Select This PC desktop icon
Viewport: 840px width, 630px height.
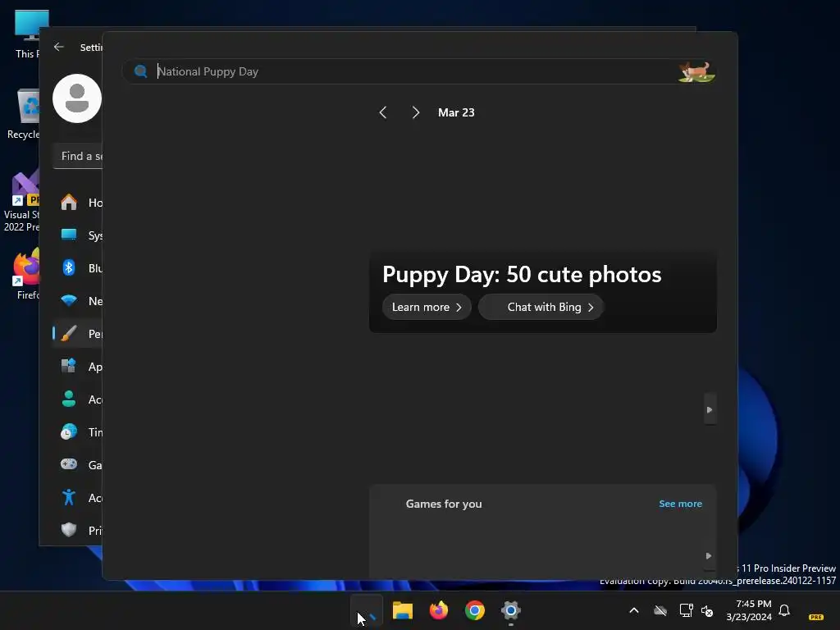point(27,34)
